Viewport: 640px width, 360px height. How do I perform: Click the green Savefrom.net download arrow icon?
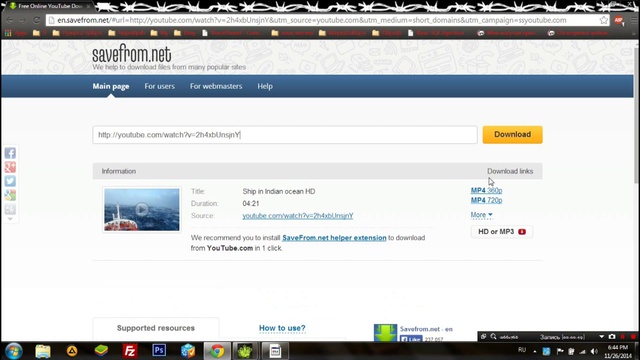point(385,332)
